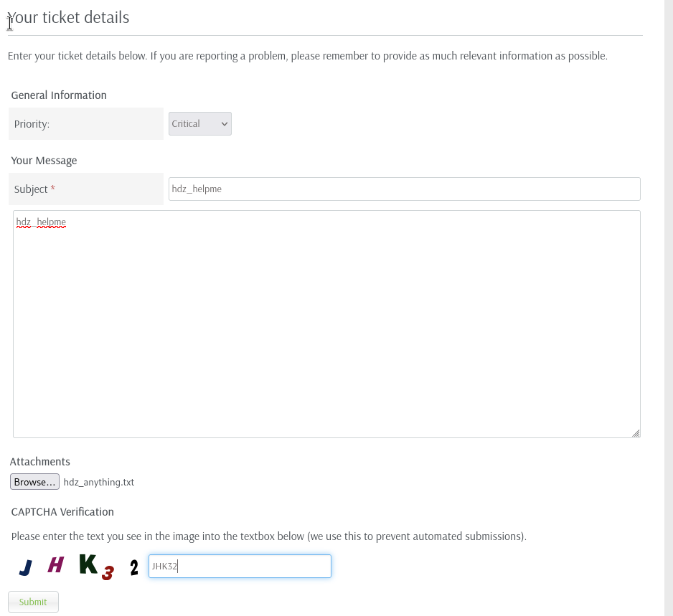Submit the ticket with Submit button
673x616 pixels.
tap(33, 602)
